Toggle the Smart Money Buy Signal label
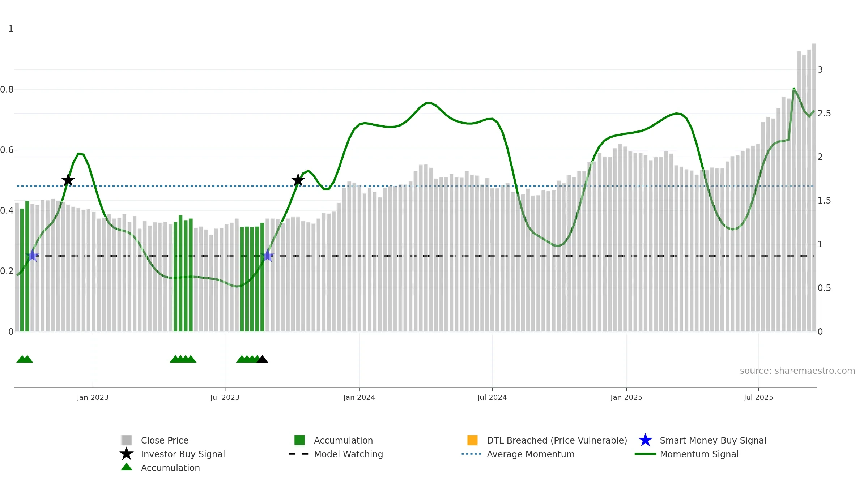The height and width of the screenshot is (488, 868). pos(713,440)
